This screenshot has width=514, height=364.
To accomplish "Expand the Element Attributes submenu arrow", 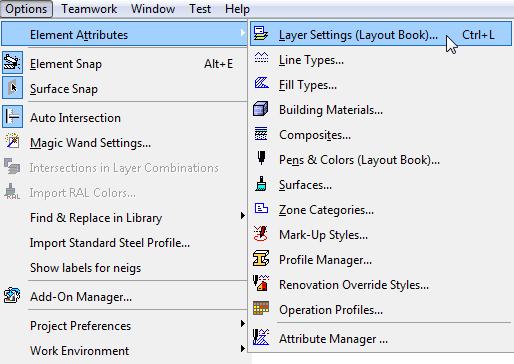I will [242, 32].
